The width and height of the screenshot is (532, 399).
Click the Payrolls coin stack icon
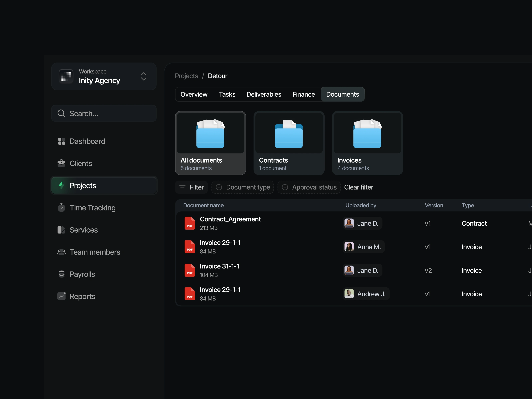point(61,274)
